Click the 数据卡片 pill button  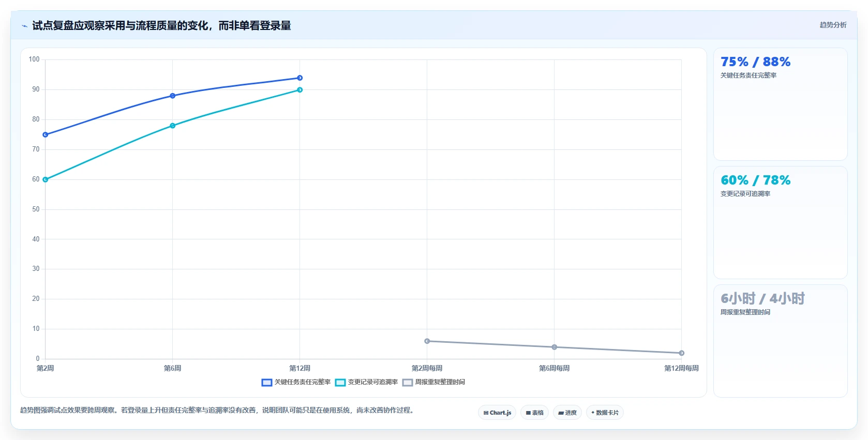pos(605,413)
